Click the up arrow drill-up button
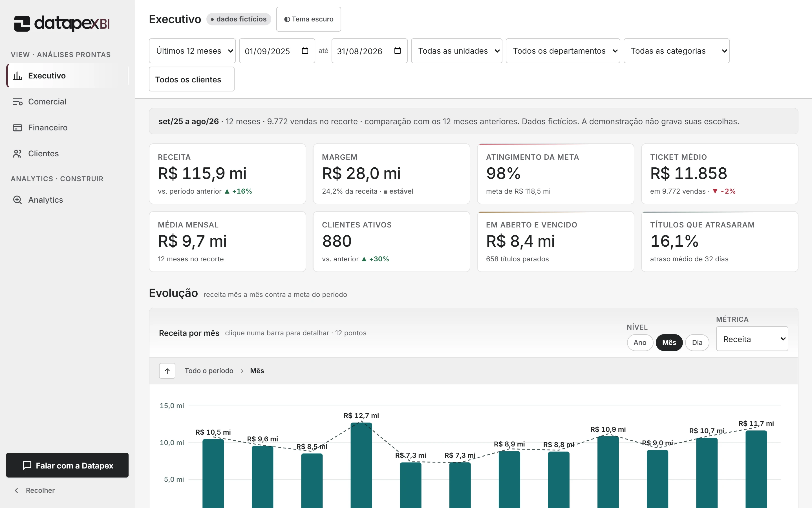 click(167, 371)
